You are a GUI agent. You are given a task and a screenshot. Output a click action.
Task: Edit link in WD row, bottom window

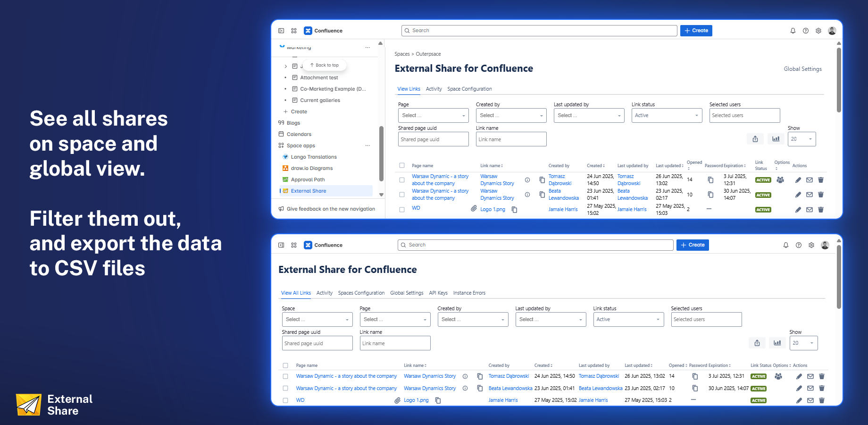(799, 400)
